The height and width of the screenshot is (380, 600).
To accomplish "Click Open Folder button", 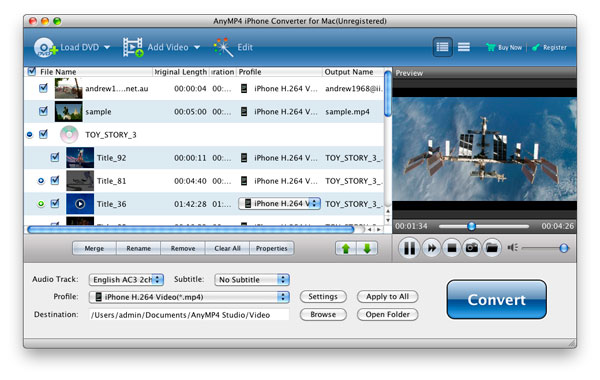I will tap(387, 315).
